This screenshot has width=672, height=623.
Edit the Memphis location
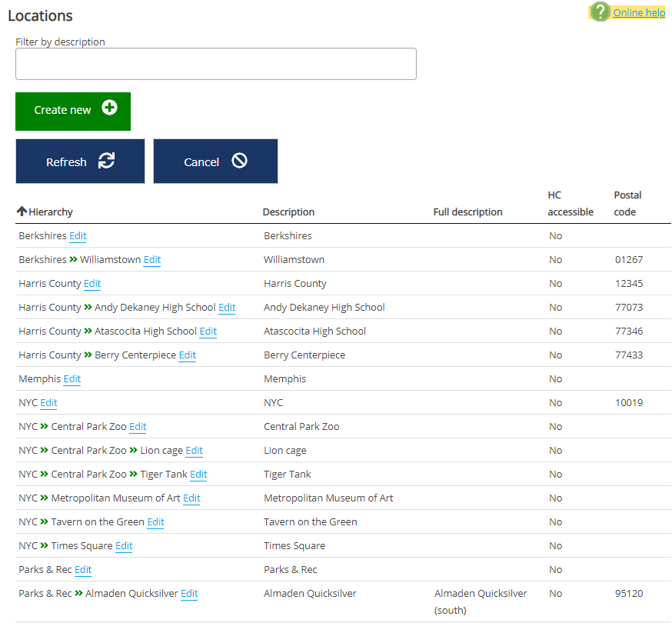pos(72,379)
